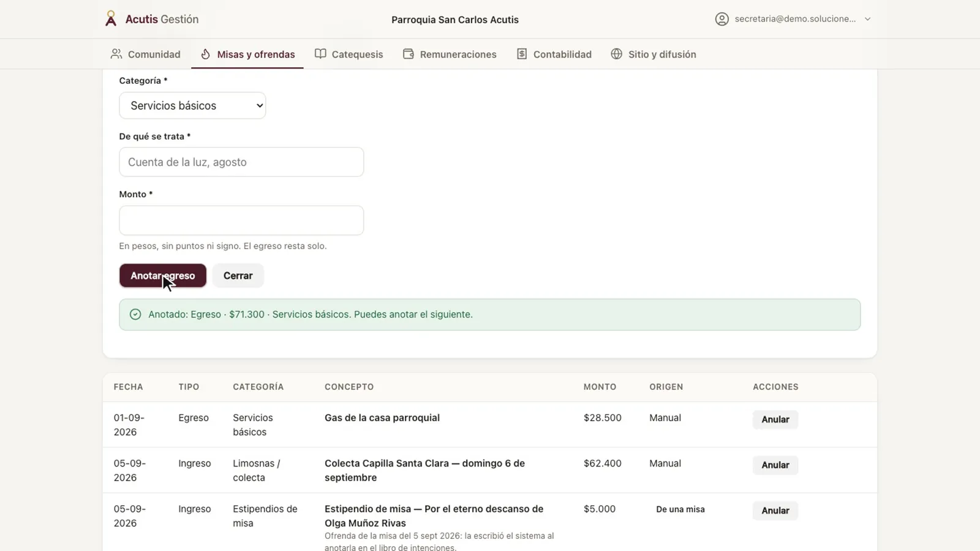980x551 pixels.
Task: Click the $62.400 amount cell
Action: point(602,463)
